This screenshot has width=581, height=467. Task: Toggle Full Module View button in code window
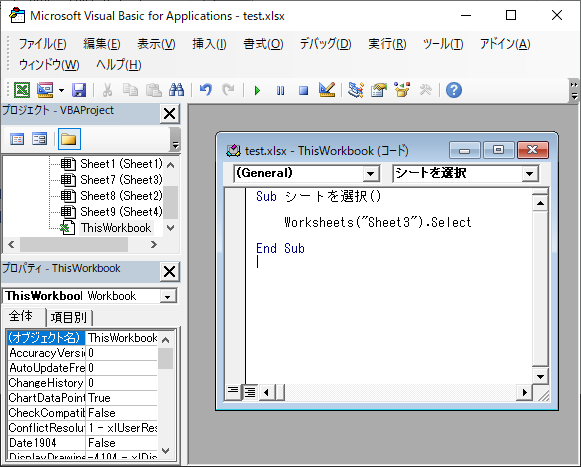[250, 392]
